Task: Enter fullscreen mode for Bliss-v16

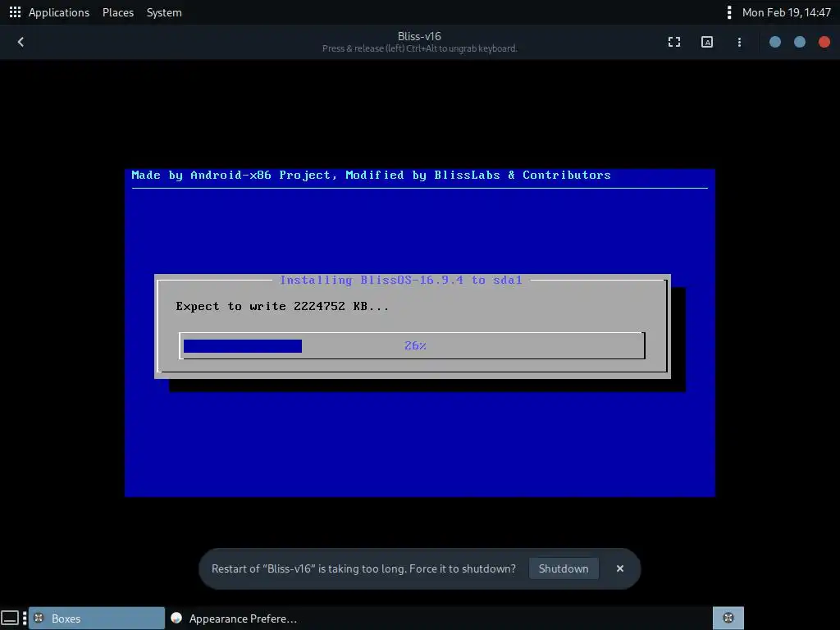Action: point(674,42)
